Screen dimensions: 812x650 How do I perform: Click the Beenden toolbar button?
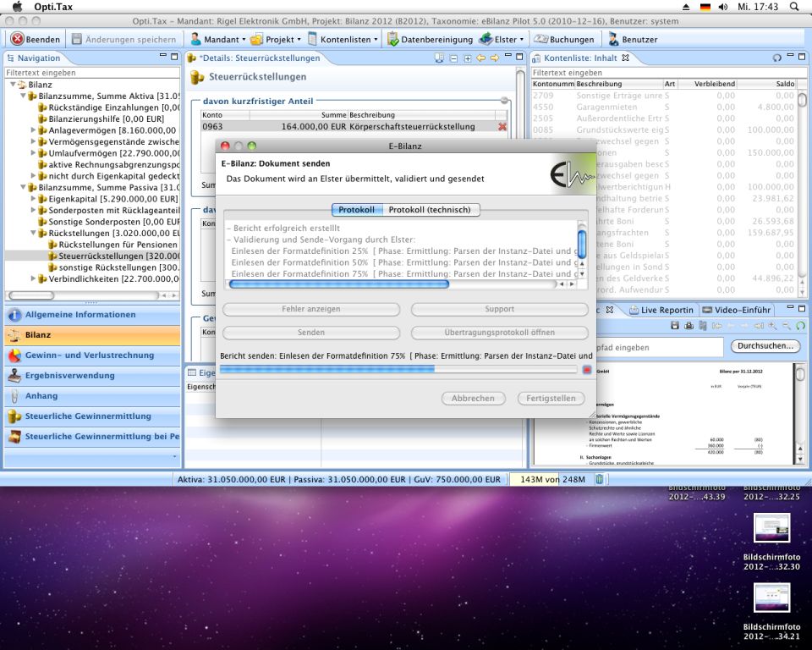(36, 40)
